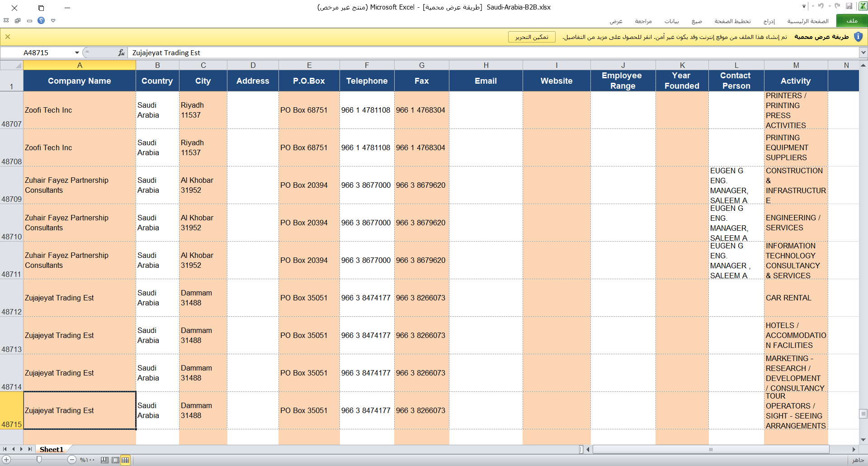
Task: Click the Protected View shield icon
Action: pos(858,37)
